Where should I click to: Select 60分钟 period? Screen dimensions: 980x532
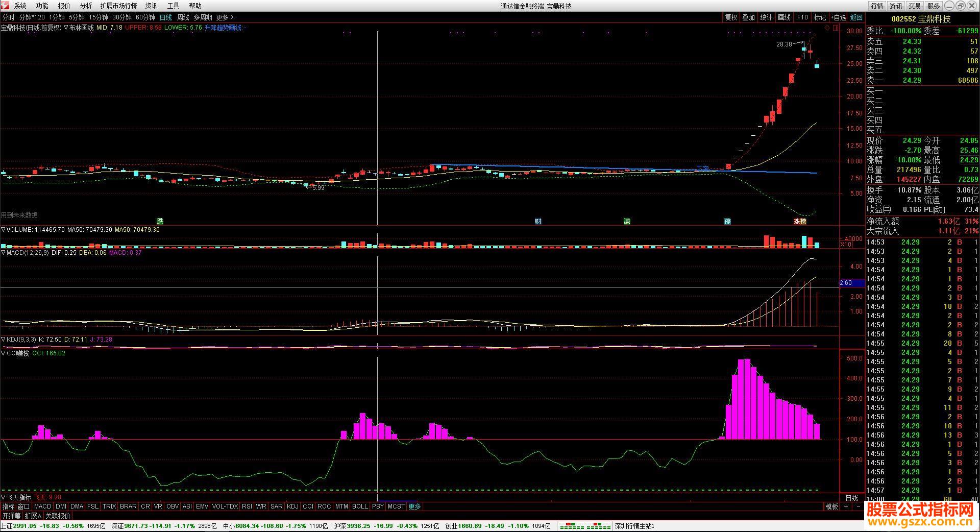[145, 17]
